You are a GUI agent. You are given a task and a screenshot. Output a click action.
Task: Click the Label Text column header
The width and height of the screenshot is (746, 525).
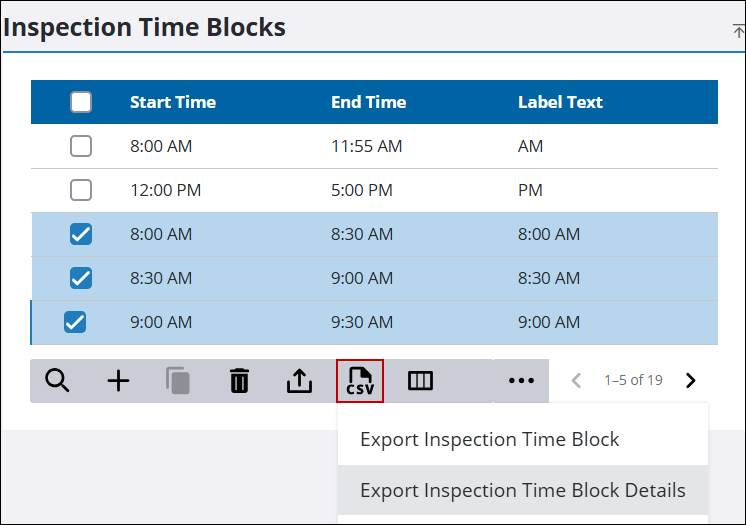click(x=560, y=102)
